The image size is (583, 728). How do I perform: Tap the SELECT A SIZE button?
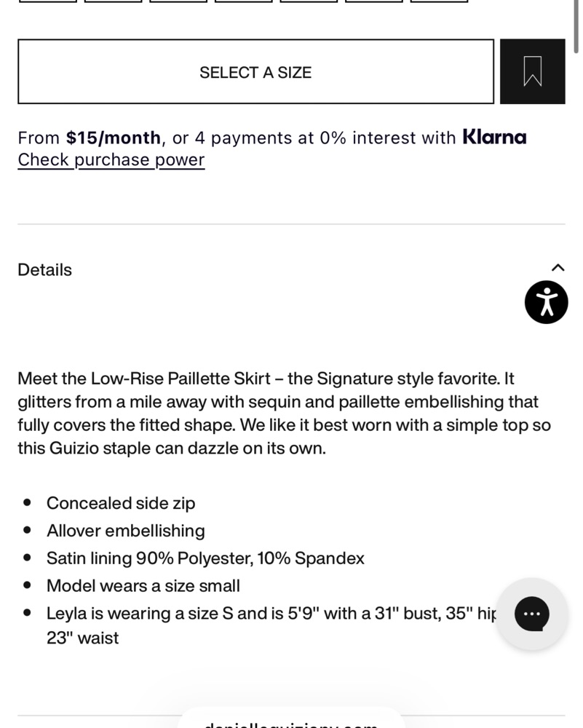pos(255,71)
